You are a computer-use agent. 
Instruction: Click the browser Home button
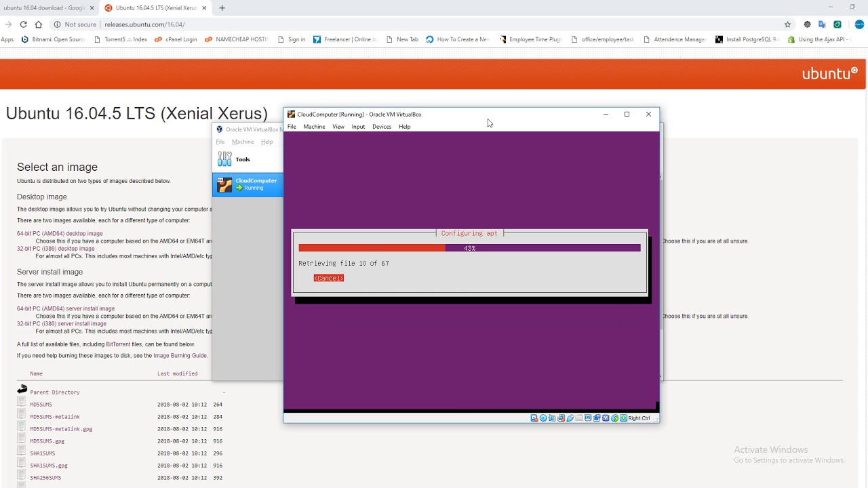(x=39, y=24)
